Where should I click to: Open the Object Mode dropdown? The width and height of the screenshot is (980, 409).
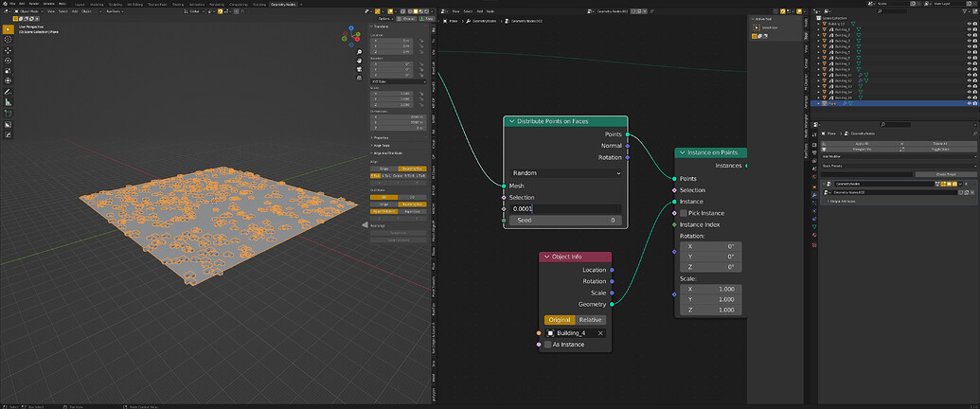tap(28, 11)
